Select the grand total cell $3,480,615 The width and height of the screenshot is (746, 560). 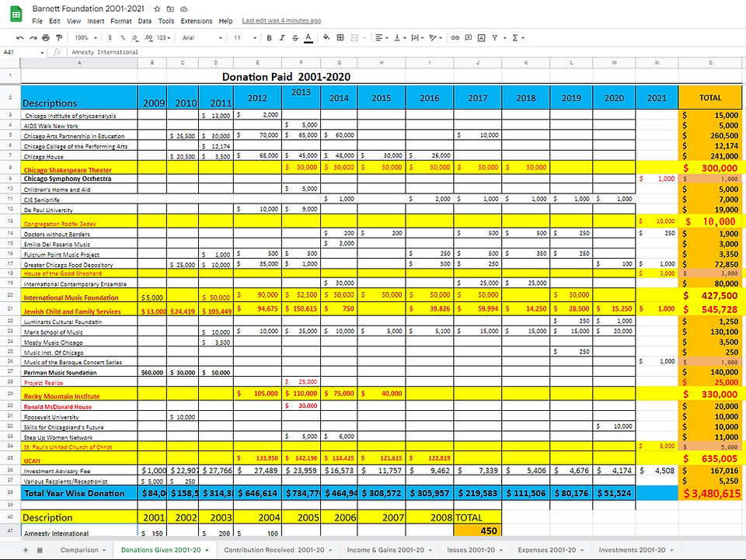[709, 493]
